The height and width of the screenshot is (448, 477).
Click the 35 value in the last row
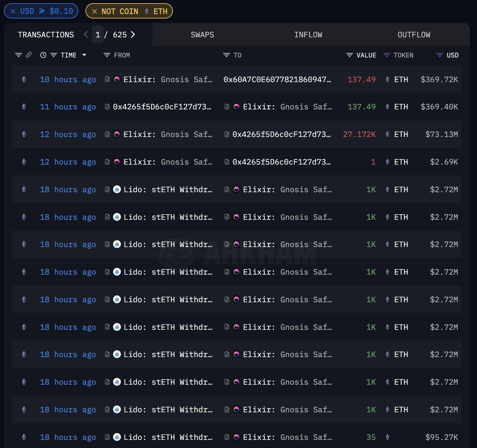pos(371,437)
